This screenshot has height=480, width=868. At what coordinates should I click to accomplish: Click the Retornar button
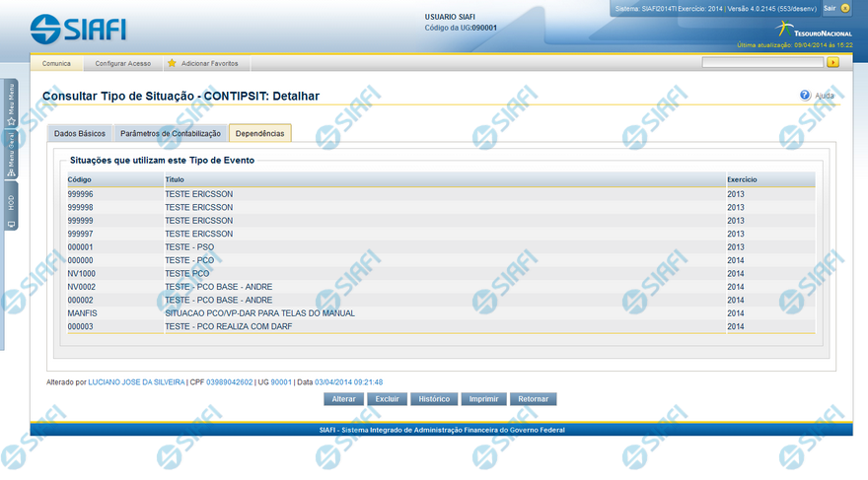[x=534, y=399]
